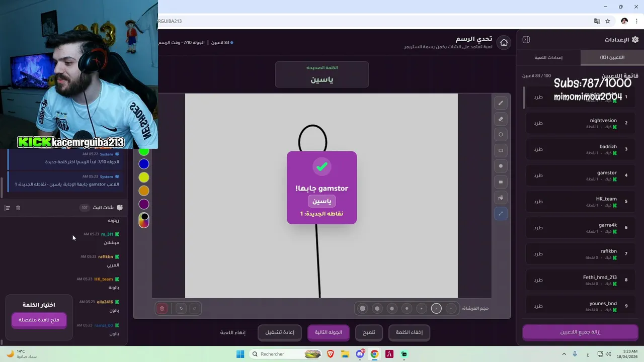The width and height of the screenshot is (644, 362).
Task: Select the filled circle shape tool
Action: pyautogui.click(x=501, y=166)
